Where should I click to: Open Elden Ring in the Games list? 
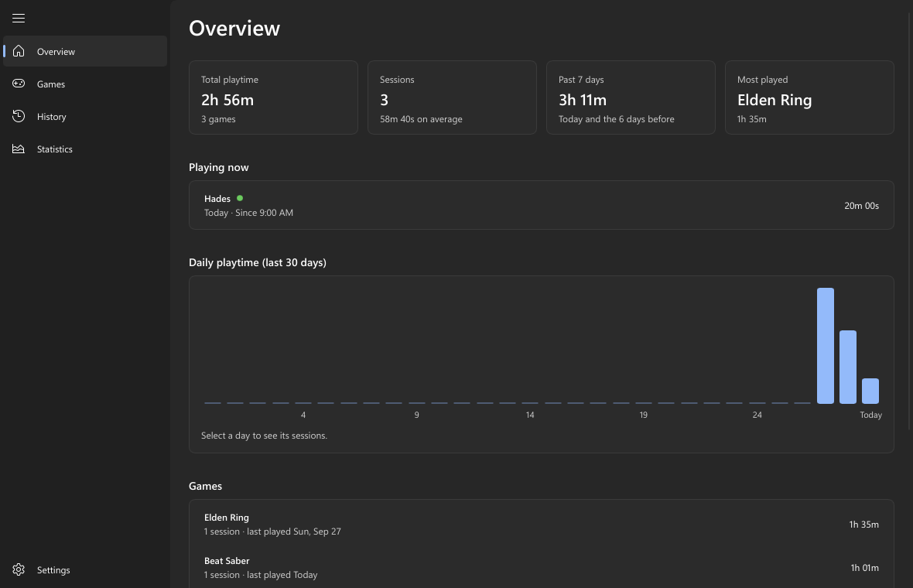pyautogui.click(x=542, y=524)
